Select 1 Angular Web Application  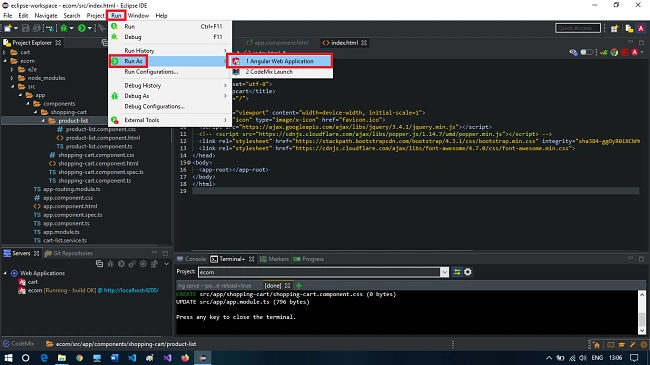280,61
